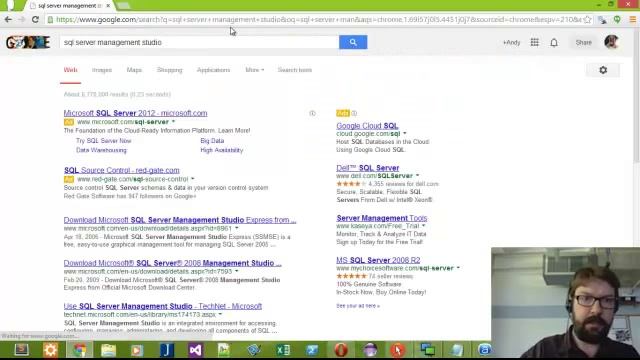Expand dropdown beside cloud.google.com/sql URL

tap(404, 133)
